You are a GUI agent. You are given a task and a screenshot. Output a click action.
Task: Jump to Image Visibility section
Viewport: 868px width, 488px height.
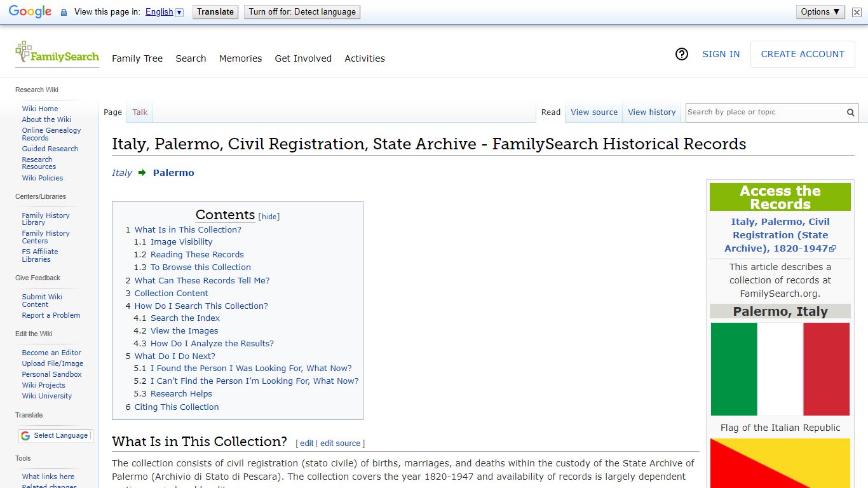[182, 242]
